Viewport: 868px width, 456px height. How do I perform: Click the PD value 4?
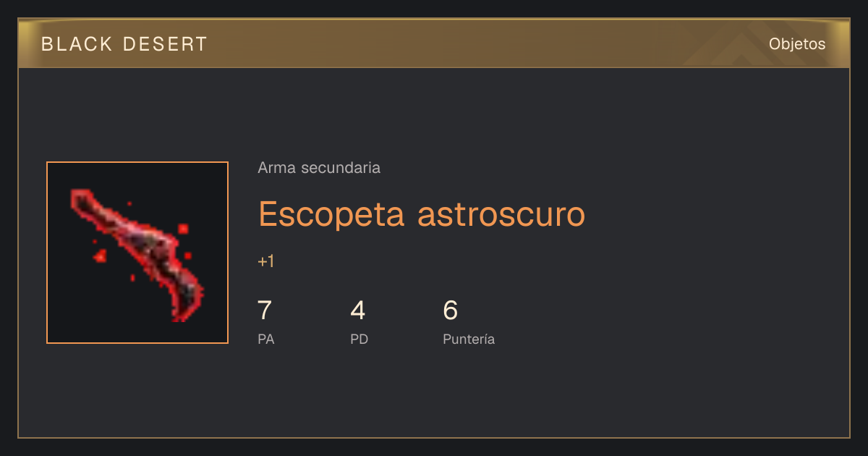tap(358, 311)
